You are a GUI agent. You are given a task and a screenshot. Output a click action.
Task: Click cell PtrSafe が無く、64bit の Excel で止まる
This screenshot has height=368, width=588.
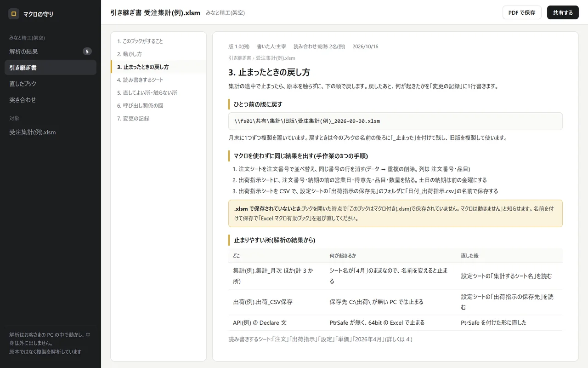(390, 323)
